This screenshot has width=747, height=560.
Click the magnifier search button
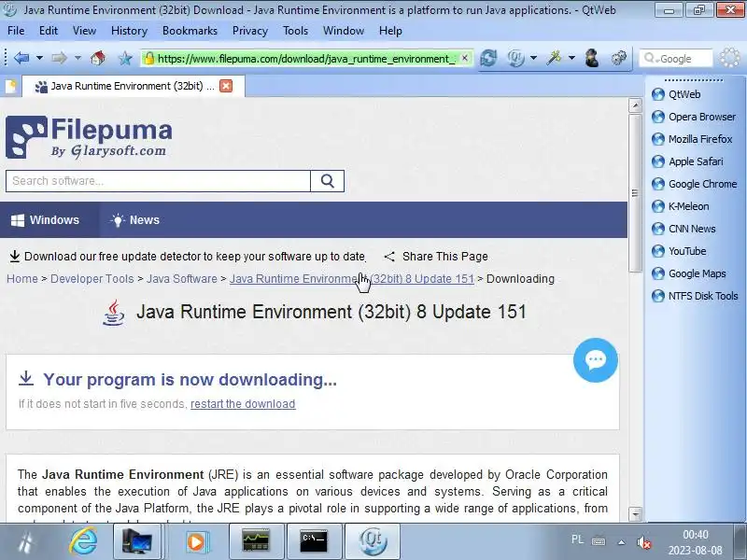[x=328, y=181]
